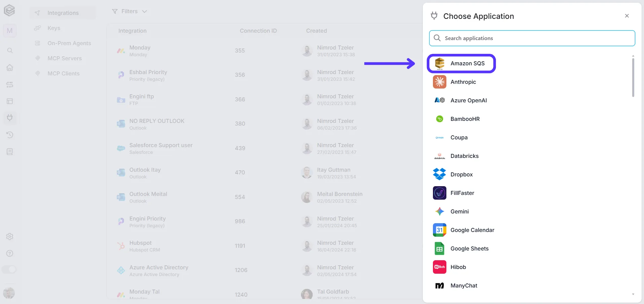Choose the FillFaster icon
The height and width of the screenshot is (304, 644).
(x=439, y=193)
